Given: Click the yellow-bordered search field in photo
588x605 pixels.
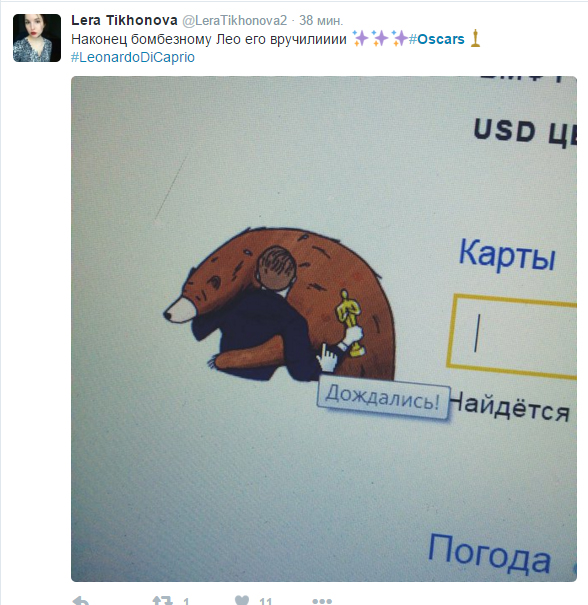Looking at the screenshot, I should click(512, 337).
